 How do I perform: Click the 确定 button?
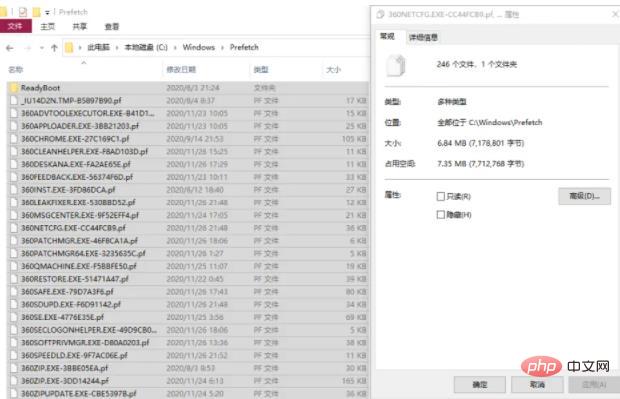pos(480,384)
